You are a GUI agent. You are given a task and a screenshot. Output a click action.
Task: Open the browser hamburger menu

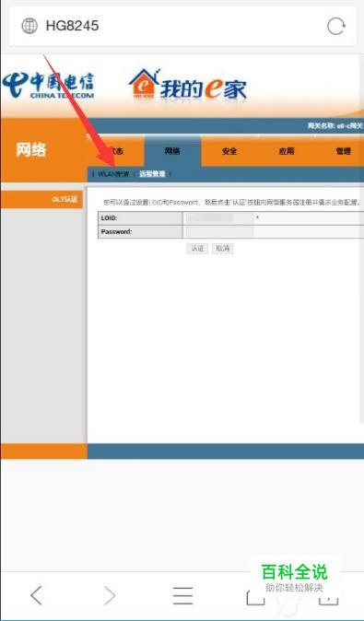click(x=182, y=595)
